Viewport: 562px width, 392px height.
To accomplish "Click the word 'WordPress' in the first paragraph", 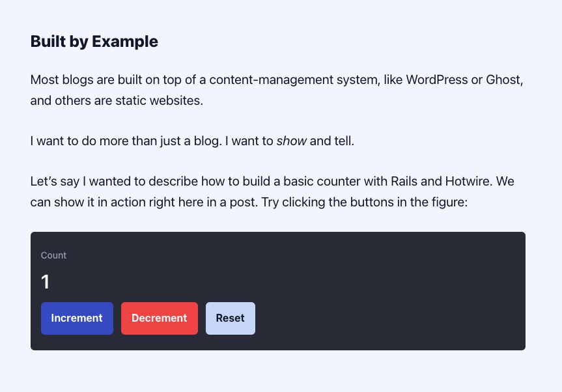I will click(x=436, y=80).
